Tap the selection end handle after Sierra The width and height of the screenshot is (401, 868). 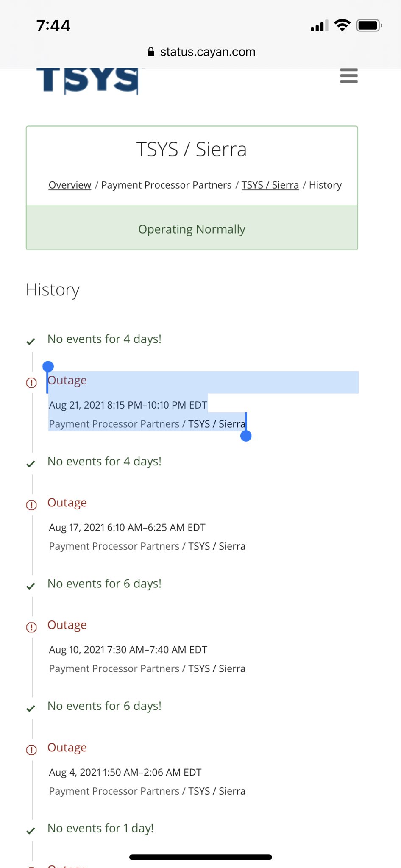(x=246, y=436)
